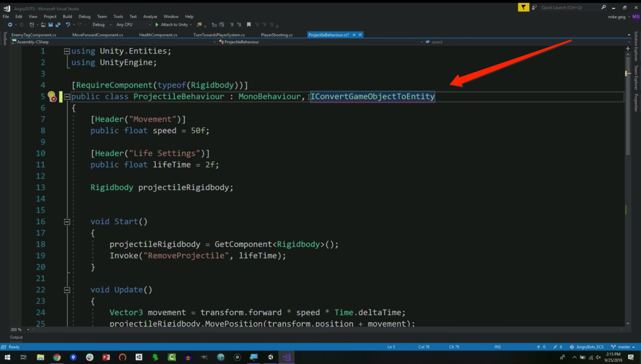641x364 pixels.
Task: Switch to the HealthComponent.cs tab
Action: pos(158,35)
